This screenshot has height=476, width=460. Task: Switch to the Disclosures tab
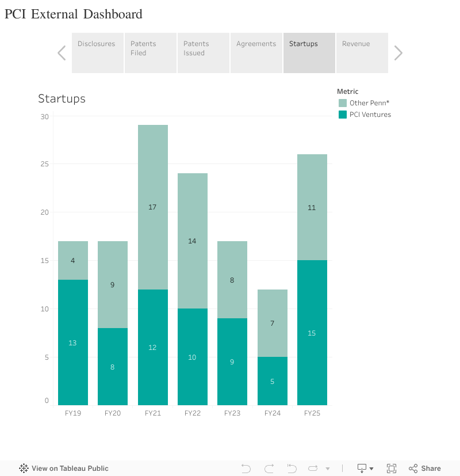coord(97,52)
